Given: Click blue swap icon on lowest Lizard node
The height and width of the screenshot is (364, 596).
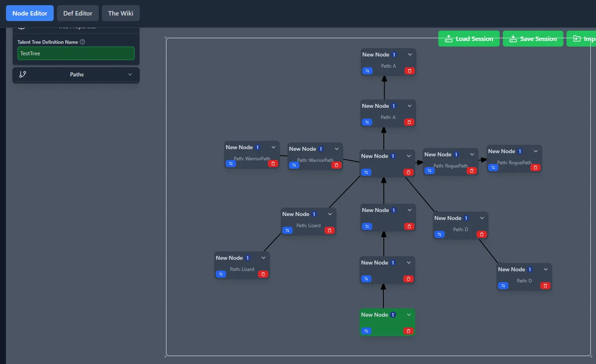Looking at the screenshot, I should [221, 274].
